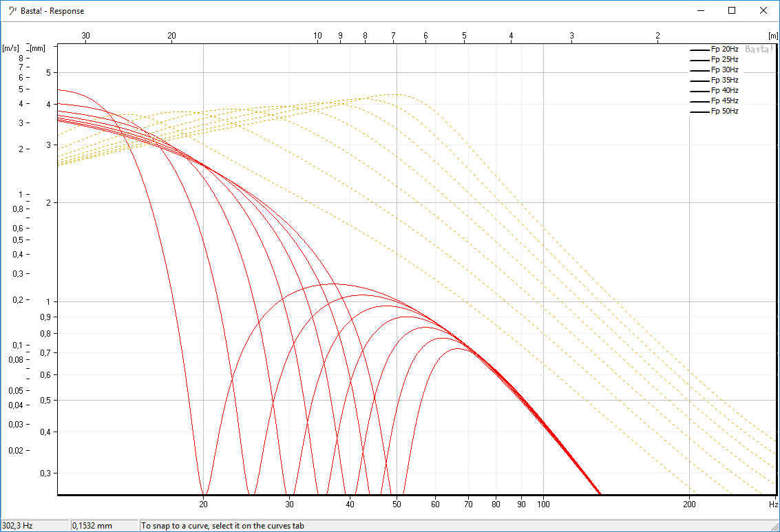This screenshot has width=780, height=532.
Task: Click the Basta! - Response window title
Action: (52, 11)
